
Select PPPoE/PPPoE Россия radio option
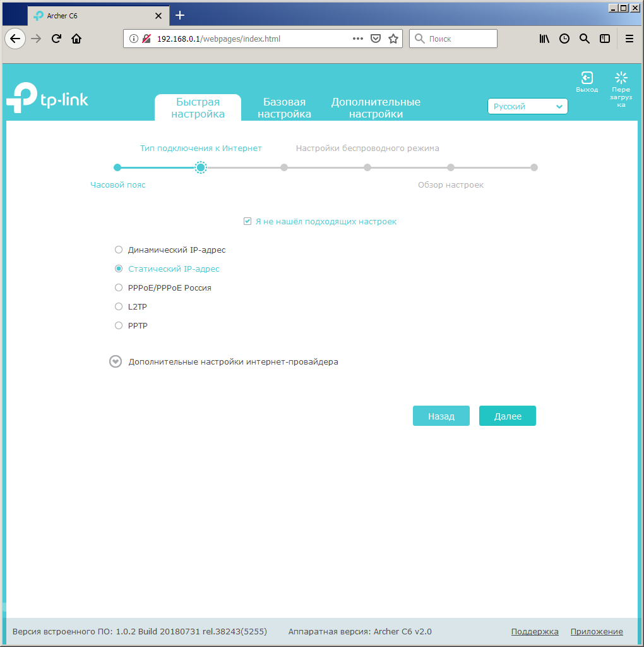point(119,287)
